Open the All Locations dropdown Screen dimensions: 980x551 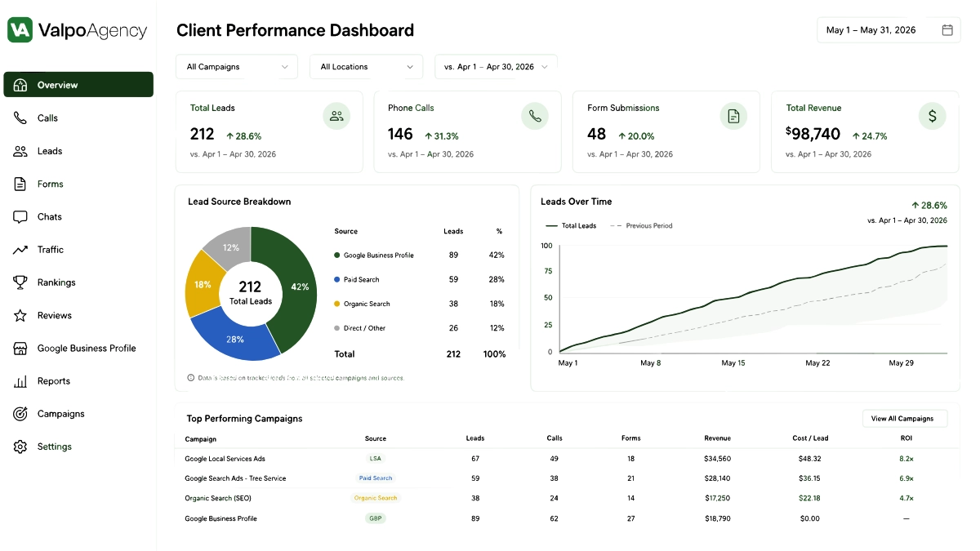(x=366, y=67)
